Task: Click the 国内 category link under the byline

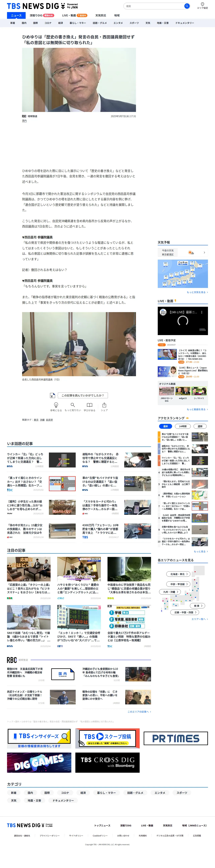Action: (24, 121)
